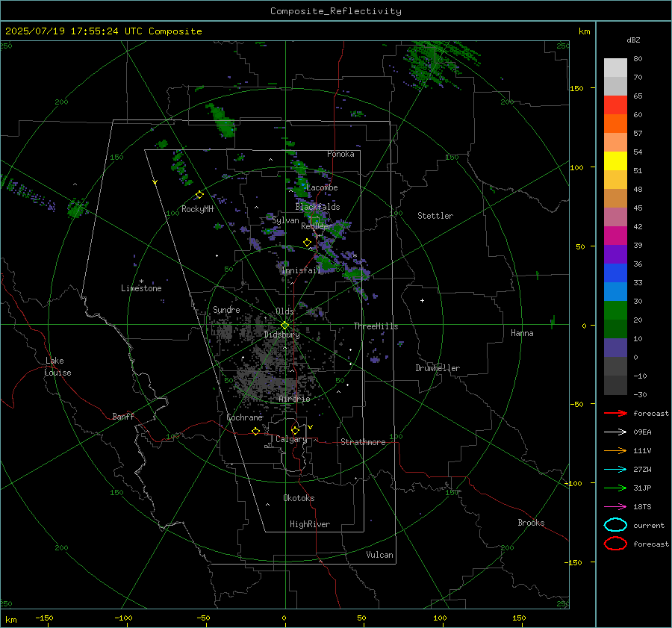This screenshot has width=672, height=628.
Task: Click the Didsbury label
Action: pyautogui.click(x=281, y=335)
